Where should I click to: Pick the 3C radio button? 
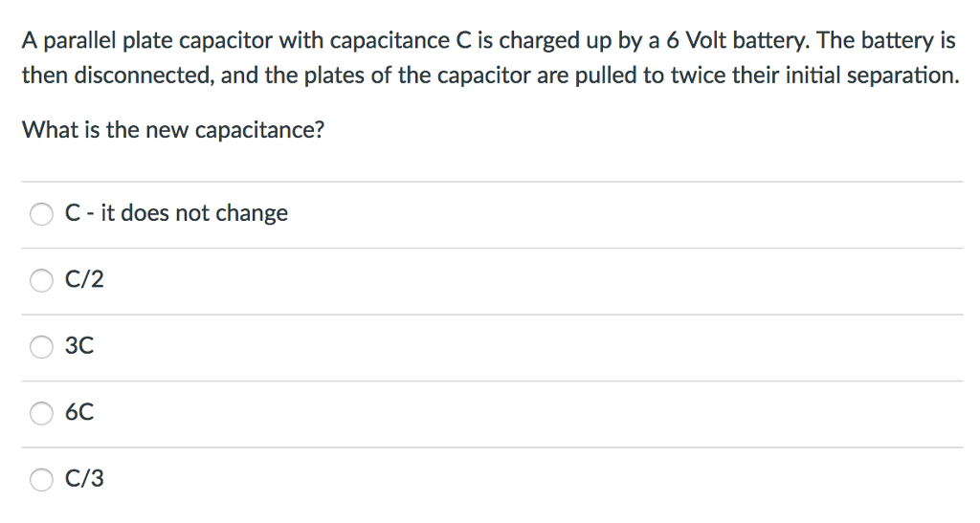[x=41, y=347]
